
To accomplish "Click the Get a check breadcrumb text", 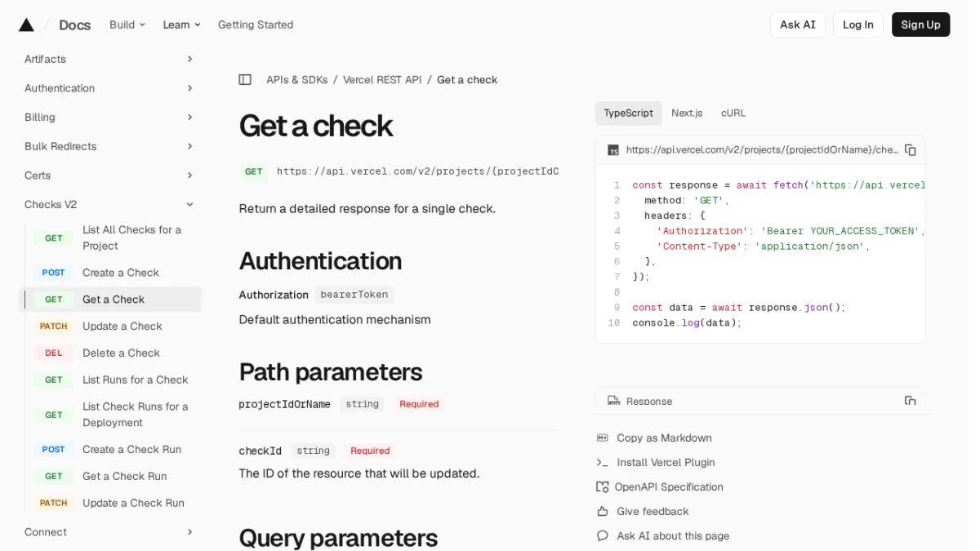I will tap(467, 79).
